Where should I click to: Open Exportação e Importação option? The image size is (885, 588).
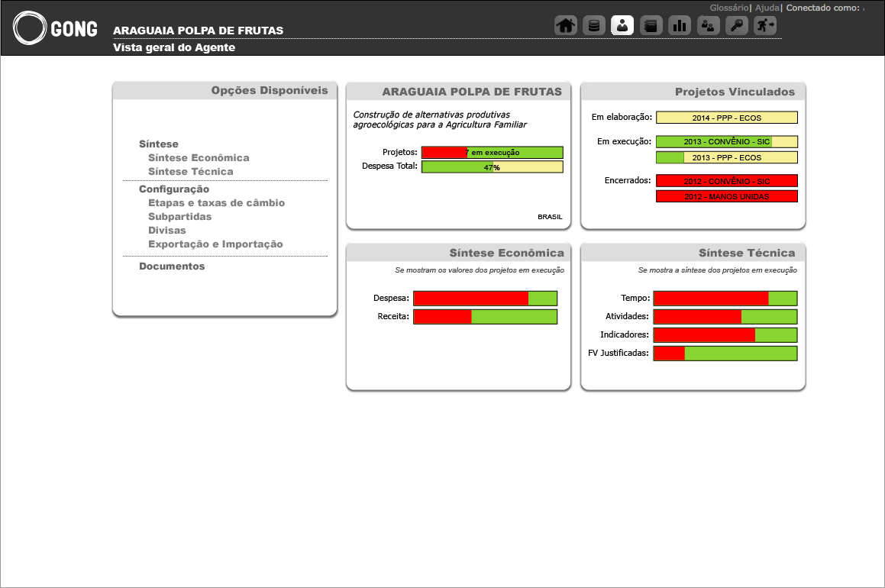[x=215, y=244]
